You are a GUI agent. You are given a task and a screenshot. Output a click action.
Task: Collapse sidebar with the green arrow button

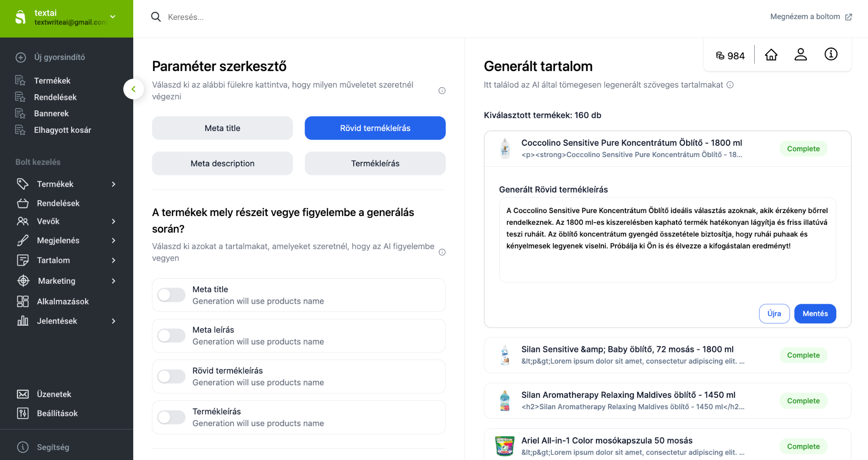[x=133, y=89]
